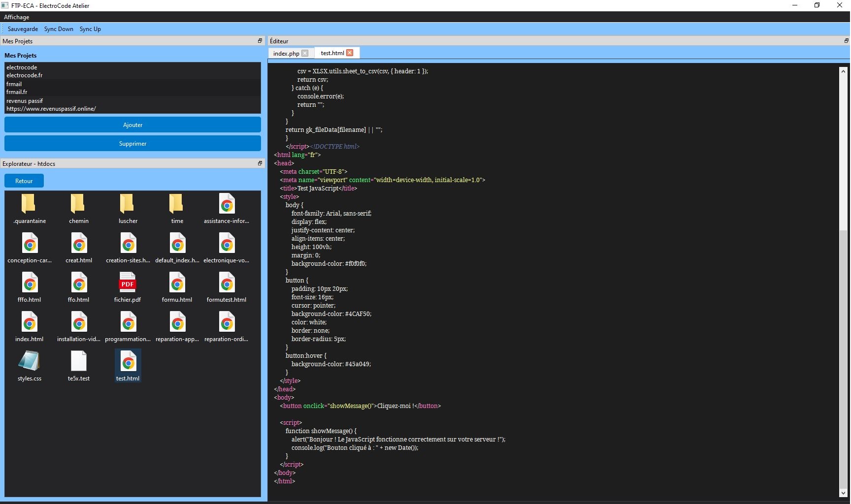Open the formutest.html file icon
The width and height of the screenshot is (851, 504).
(x=227, y=283)
